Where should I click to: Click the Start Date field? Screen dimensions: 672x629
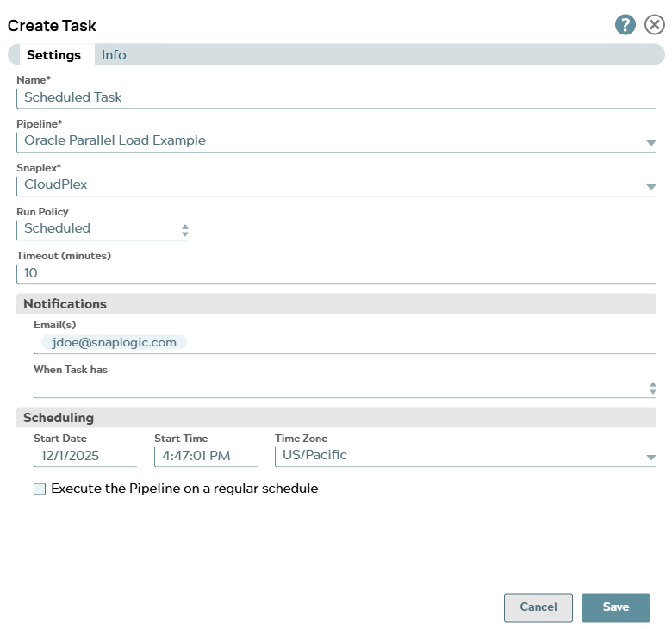click(84, 455)
